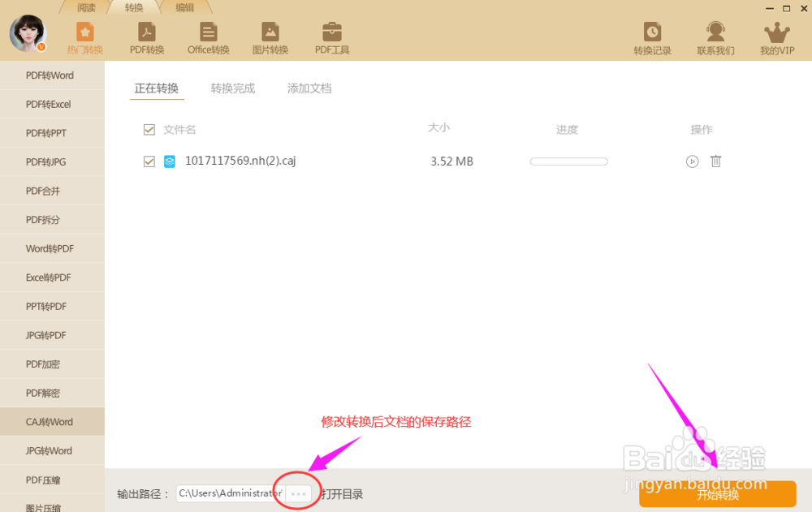This screenshot has height=512, width=812.
Task: Choose PDF解密 in the sidebar
Action: pyautogui.click(x=52, y=394)
